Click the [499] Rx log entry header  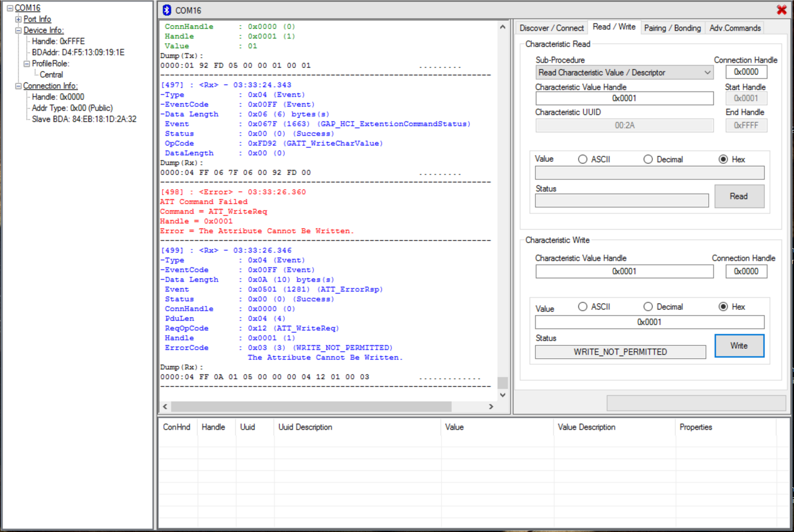[x=226, y=251]
